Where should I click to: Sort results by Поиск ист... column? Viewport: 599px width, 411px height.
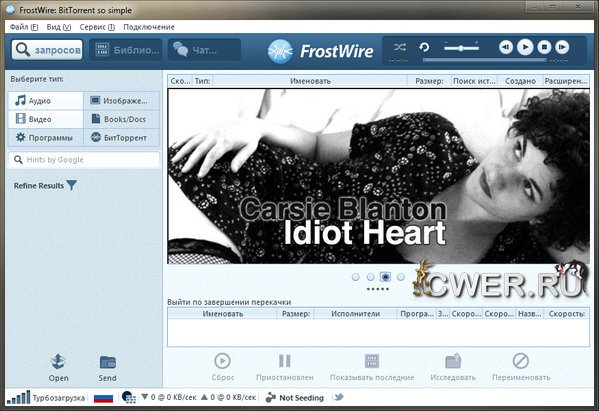point(474,81)
